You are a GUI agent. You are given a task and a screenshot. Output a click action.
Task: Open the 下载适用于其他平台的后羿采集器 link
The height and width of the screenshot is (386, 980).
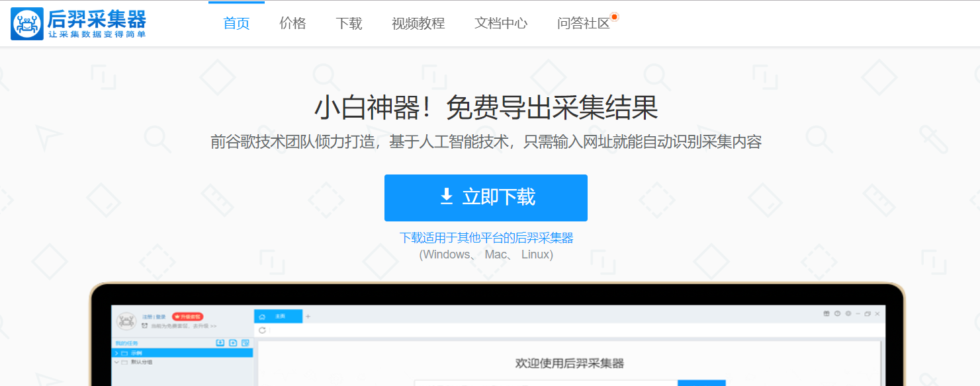(486, 238)
